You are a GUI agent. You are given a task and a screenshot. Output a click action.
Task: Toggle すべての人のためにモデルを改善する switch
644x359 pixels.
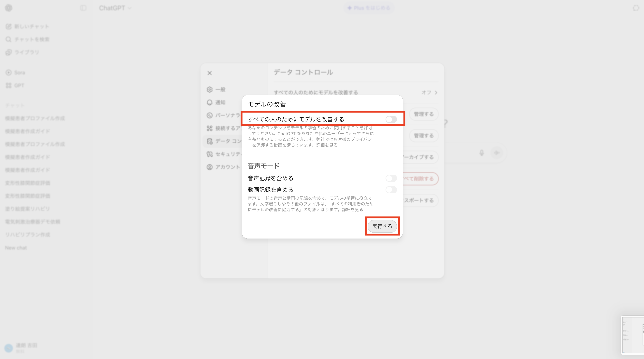point(391,119)
